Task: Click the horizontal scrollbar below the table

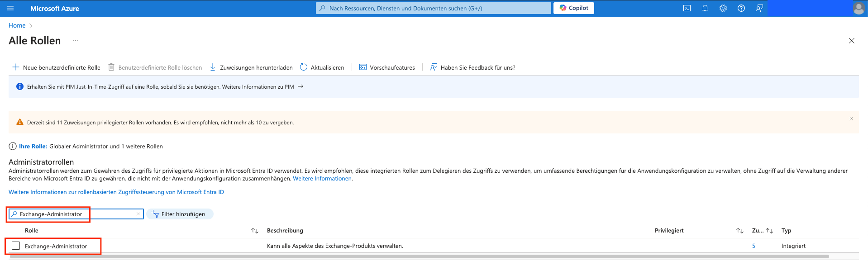Action: 419,256
